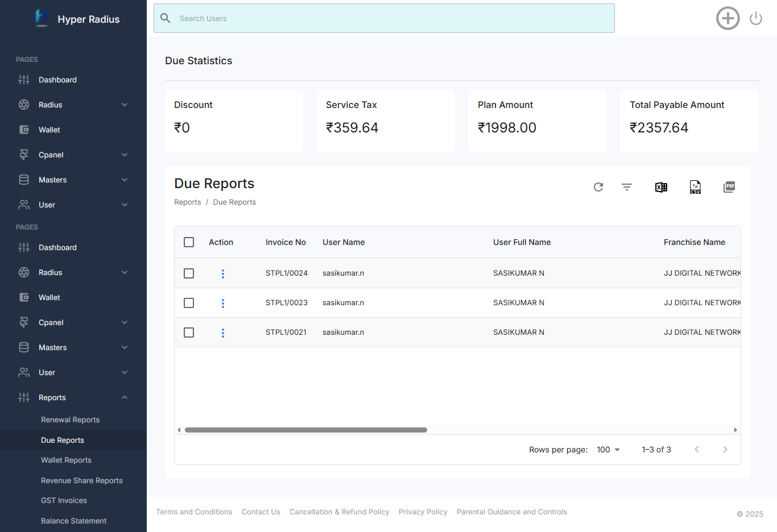Screen dimensions: 777x532
Task: Click the circled plus add icon
Action: point(728,18)
